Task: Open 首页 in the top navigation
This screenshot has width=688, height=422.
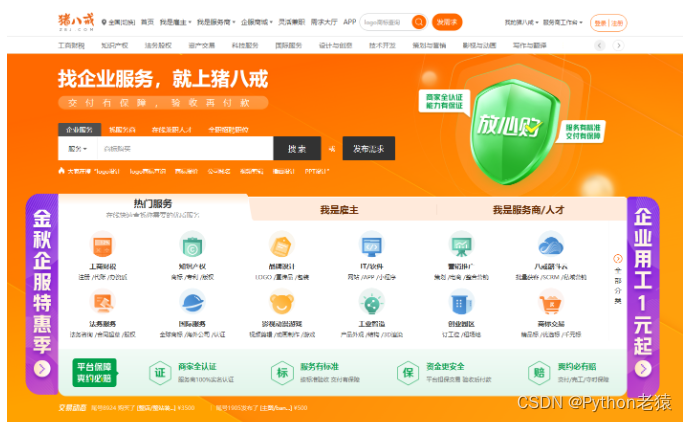Action: [x=147, y=22]
